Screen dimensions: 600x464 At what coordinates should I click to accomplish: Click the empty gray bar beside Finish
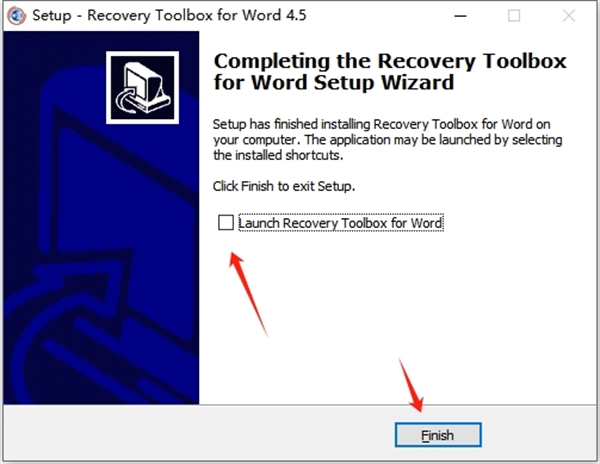click(199, 432)
